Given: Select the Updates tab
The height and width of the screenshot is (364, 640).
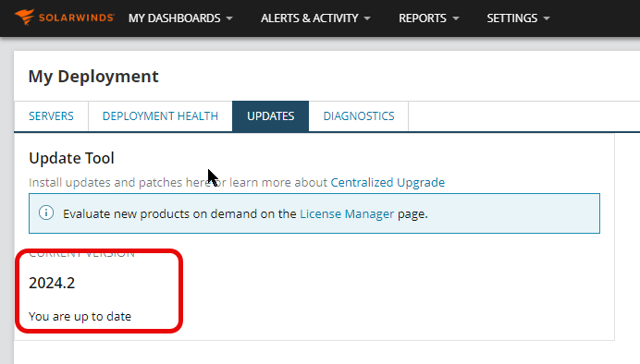Looking at the screenshot, I should pyautogui.click(x=271, y=116).
